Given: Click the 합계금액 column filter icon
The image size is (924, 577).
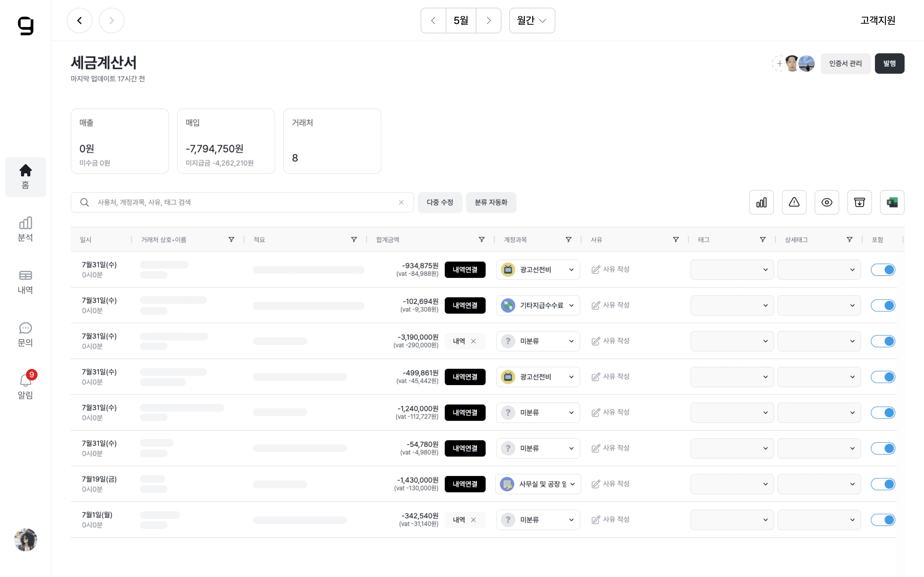Looking at the screenshot, I should (481, 240).
